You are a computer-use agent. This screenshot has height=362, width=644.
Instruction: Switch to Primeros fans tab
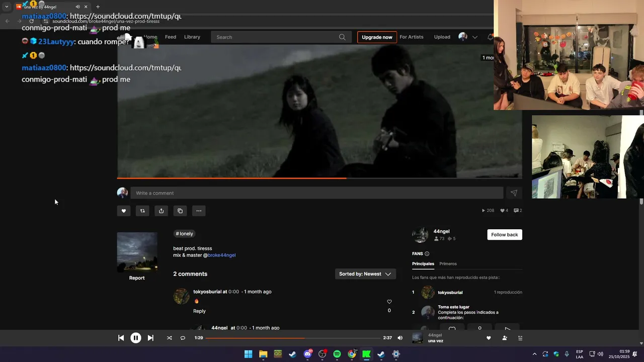click(448, 264)
